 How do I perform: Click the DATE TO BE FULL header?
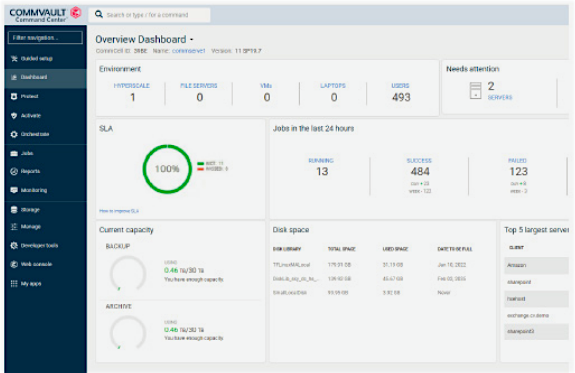coord(455,249)
